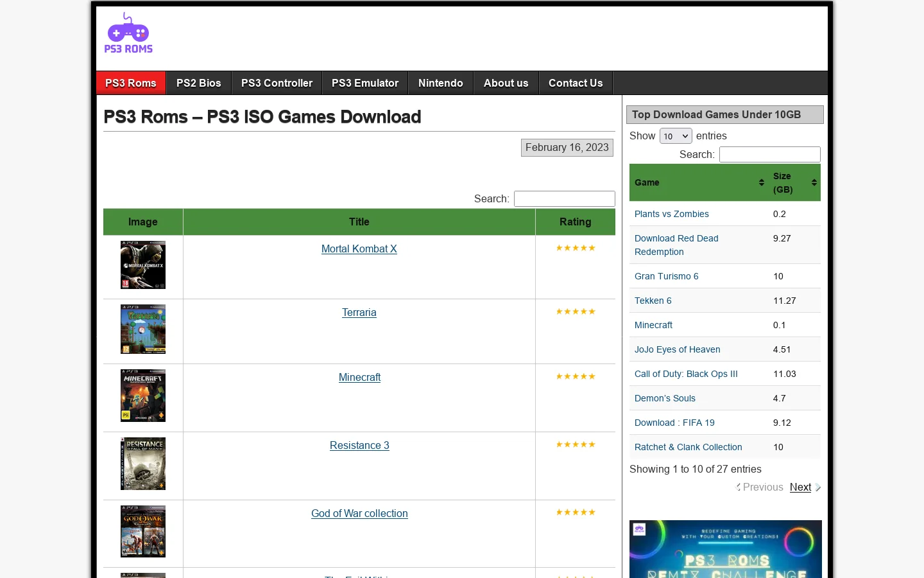Open Ratchet & Clank Collection link
The width and height of the screenshot is (924, 578).
[689, 447]
